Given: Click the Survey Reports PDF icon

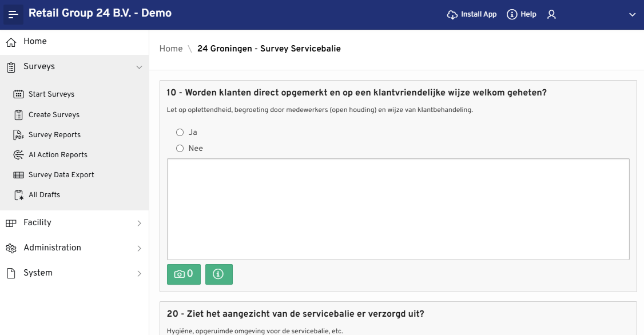Looking at the screenshot, I should point(18,135).
